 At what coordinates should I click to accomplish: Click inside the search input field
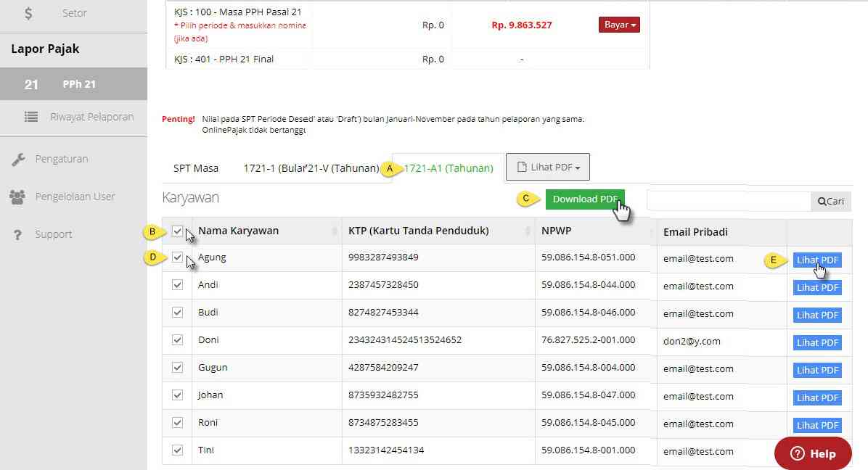[x=728, y=201]
